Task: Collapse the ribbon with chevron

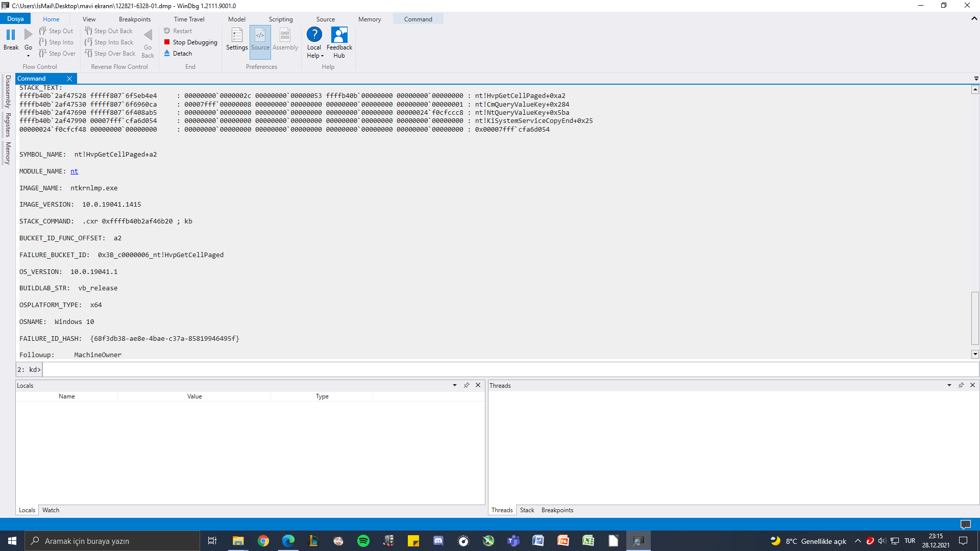Action: point(974,18)
